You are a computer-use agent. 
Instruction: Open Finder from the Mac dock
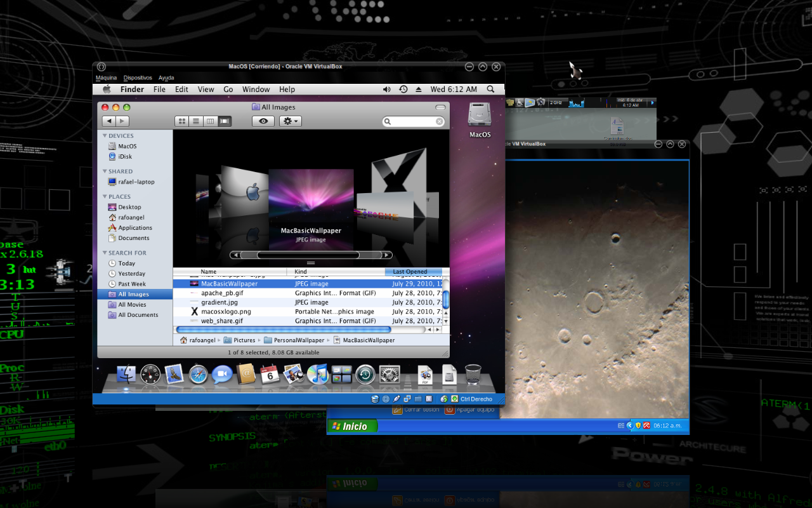pos(127,375)
